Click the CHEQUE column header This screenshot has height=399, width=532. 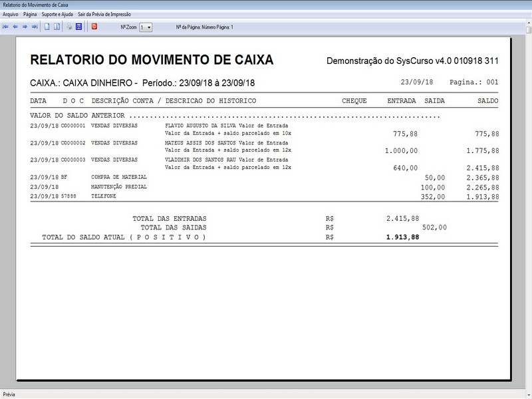pyautogui.click(x=354, y=101)
